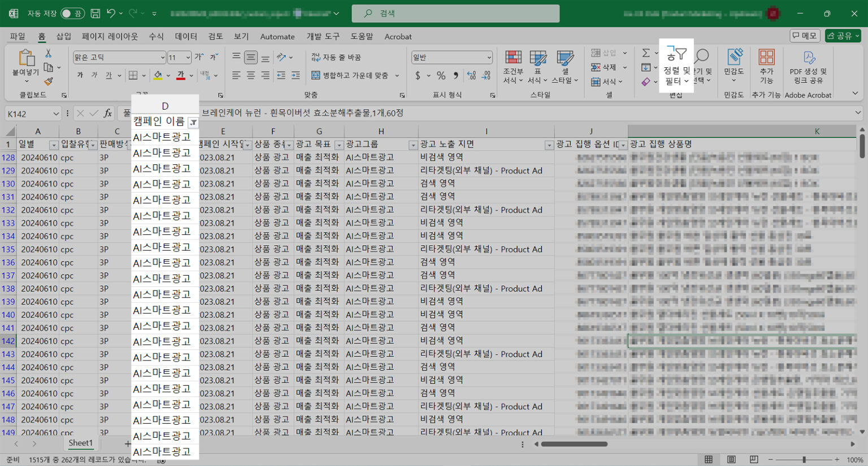
Task: Open Format as Table (표 서식)
Action: (537, 67)
